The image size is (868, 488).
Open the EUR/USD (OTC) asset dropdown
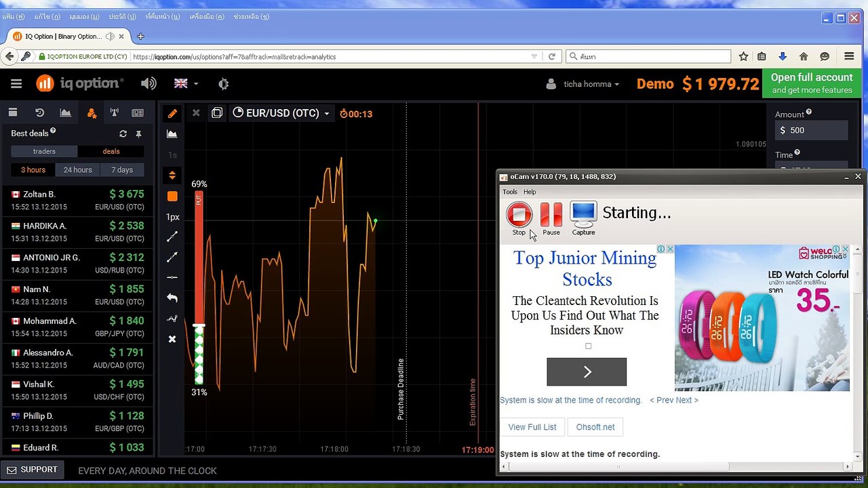pos(281,113)
